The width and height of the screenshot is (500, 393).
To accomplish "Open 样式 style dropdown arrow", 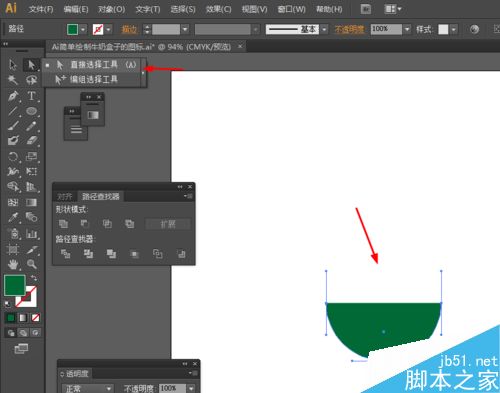I will (453, 29).
